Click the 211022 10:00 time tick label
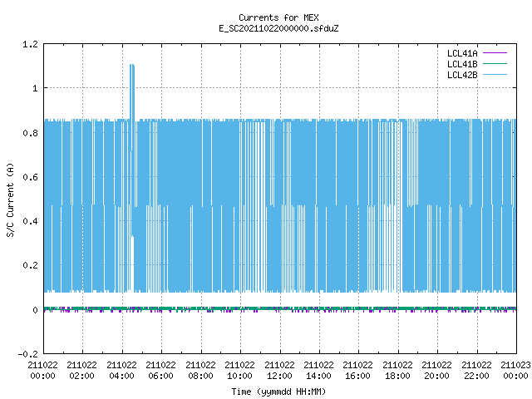The height and width of the screenshot is (399, 532). [x=239, y=371]
